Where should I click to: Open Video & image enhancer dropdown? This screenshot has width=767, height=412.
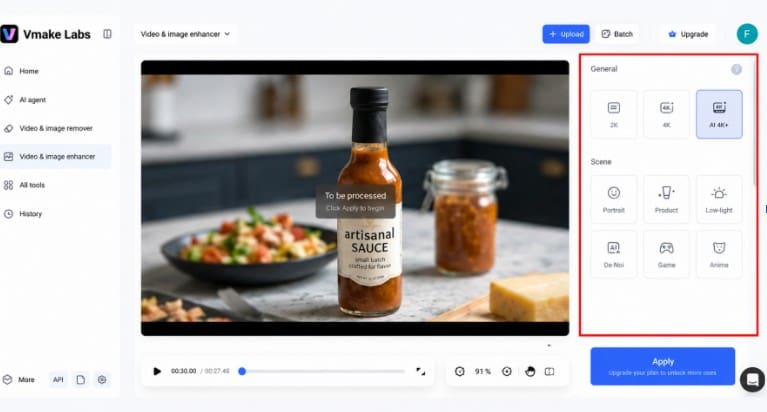(x=185, y=34)
